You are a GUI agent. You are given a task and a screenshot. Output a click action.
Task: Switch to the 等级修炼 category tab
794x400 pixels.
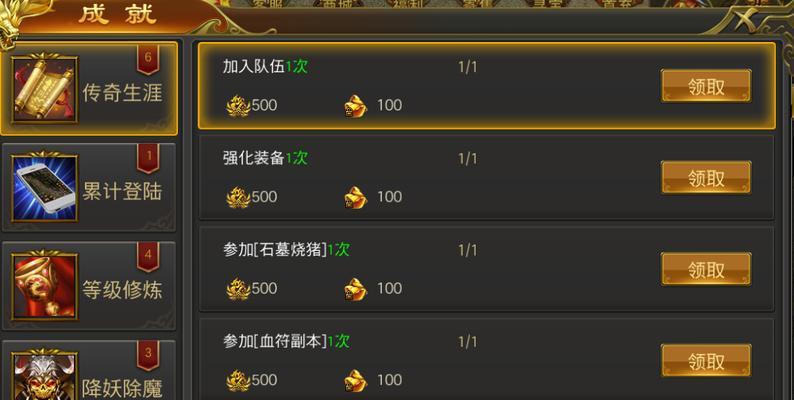coord(89,286)
